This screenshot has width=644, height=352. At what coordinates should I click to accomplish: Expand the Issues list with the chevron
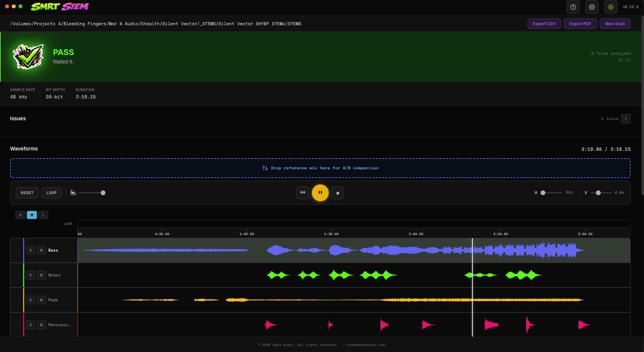coord(626,119)
